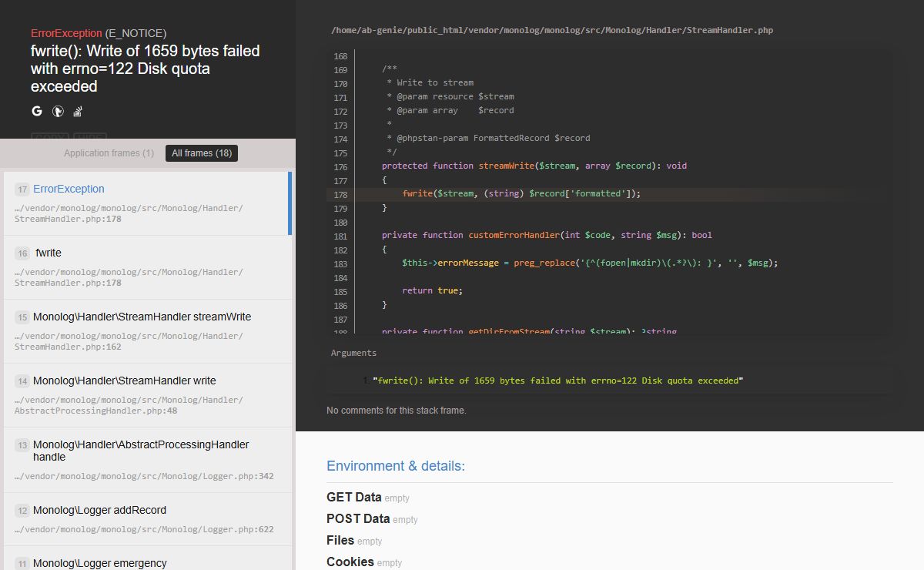Select frame 17 ErrorException
Screen dimensions: 924x570
(146, 203)
